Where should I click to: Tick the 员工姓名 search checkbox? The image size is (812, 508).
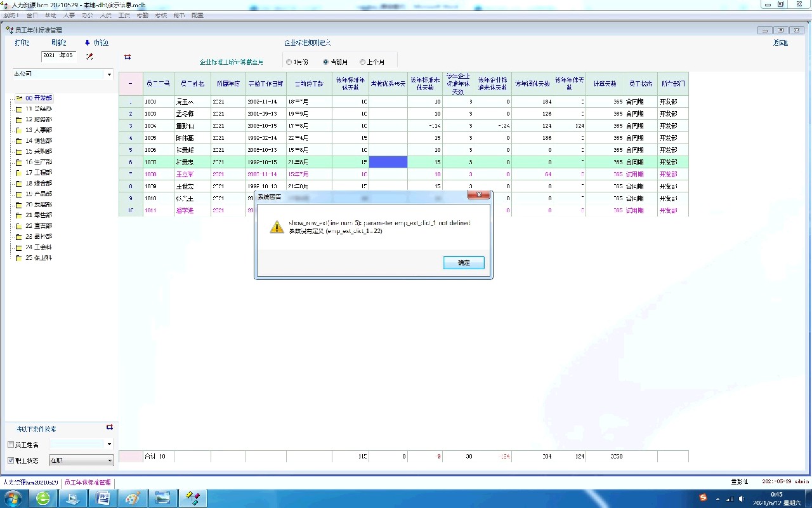11,444
